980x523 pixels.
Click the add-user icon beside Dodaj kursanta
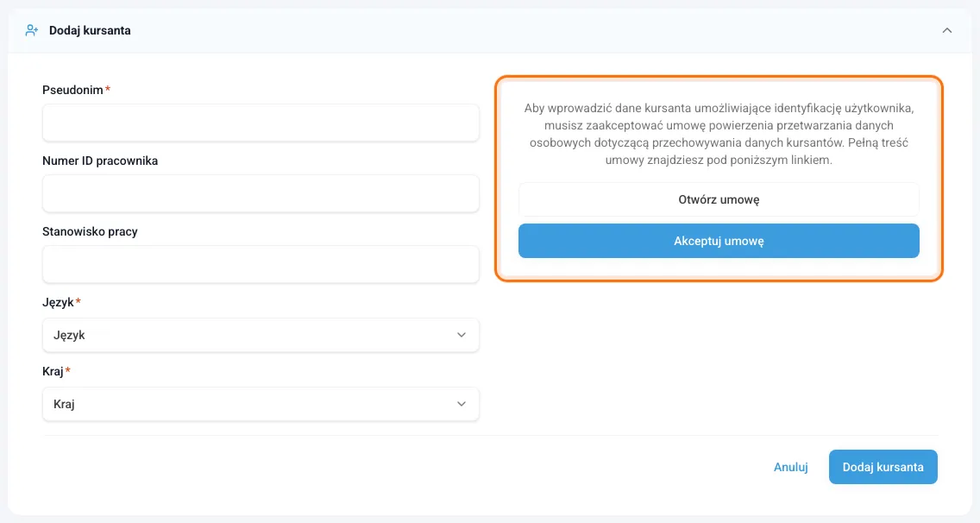tap(31, 31)
